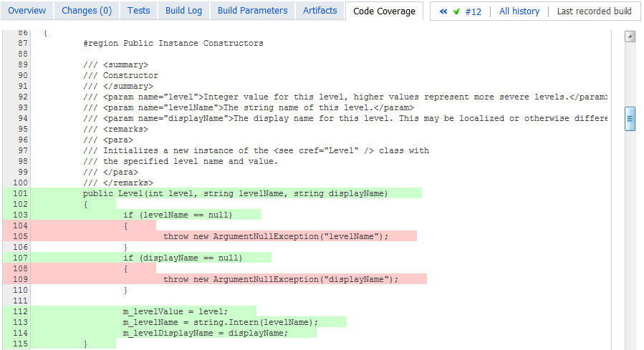Show the Artifacts tab
This screenshot has width=644, height=350.
[x=319, y=11]
